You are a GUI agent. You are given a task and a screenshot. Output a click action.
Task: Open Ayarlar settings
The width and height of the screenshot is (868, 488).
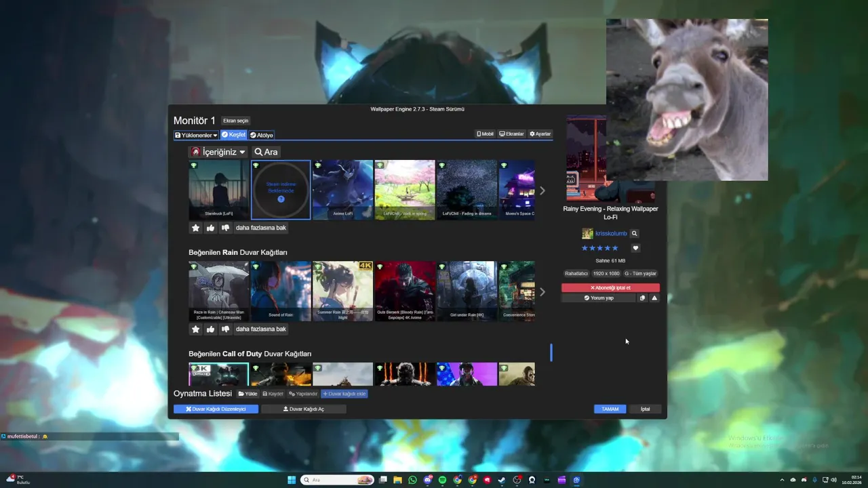coord(540,134)
